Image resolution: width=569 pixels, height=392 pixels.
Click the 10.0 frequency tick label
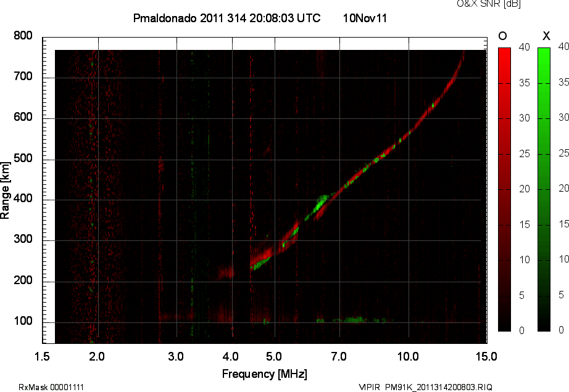pos(408,356)
